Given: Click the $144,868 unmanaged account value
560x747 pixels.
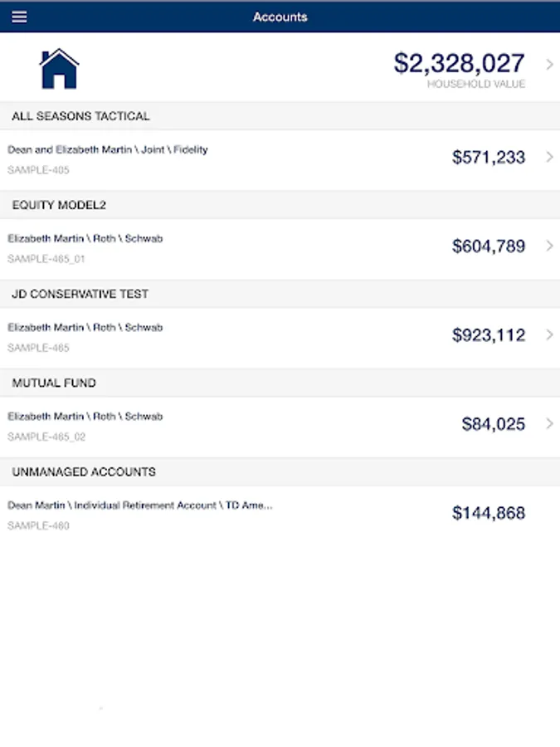Looking at the screenshot, I should [x=489, y=513].
